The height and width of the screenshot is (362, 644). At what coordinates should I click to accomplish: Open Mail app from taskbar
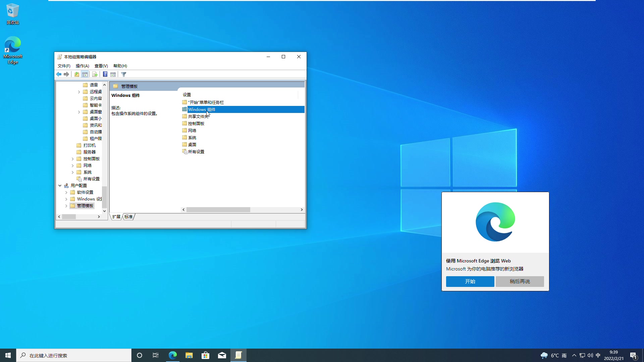point(222,355)
